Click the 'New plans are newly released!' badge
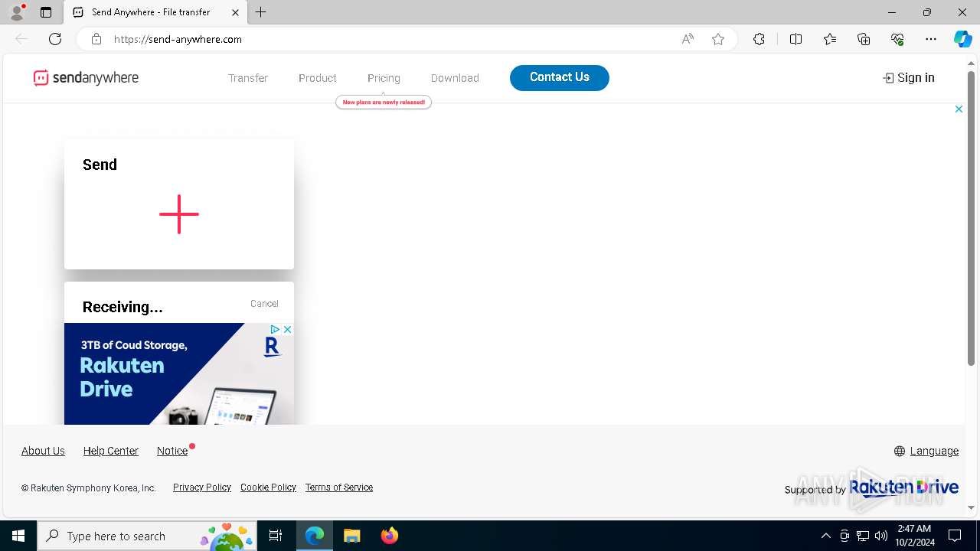The width and height of the screenshot is (980, 551). pos(384,102)
